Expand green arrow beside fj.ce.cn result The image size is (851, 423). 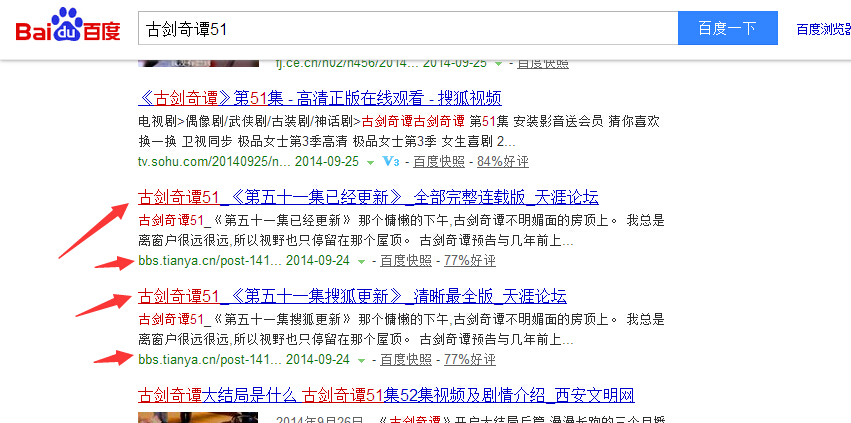(499, 63)
